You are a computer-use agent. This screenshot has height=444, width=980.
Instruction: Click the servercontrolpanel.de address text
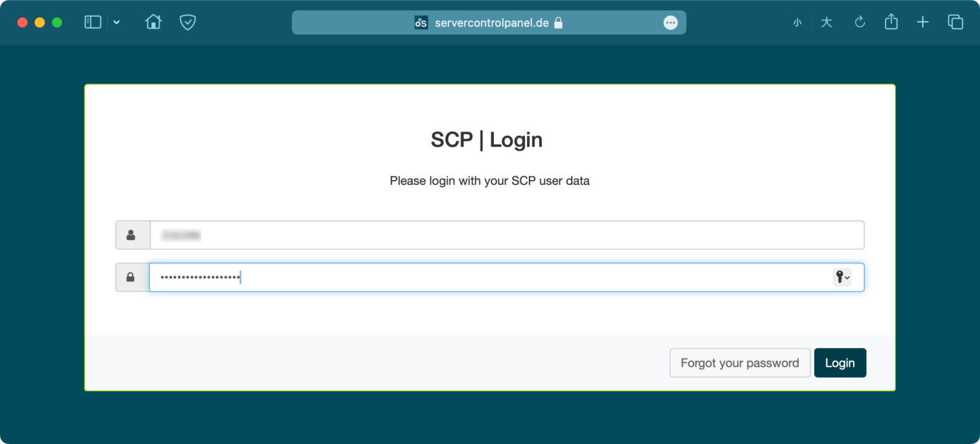pyautogui.click(x=491, y=23)
